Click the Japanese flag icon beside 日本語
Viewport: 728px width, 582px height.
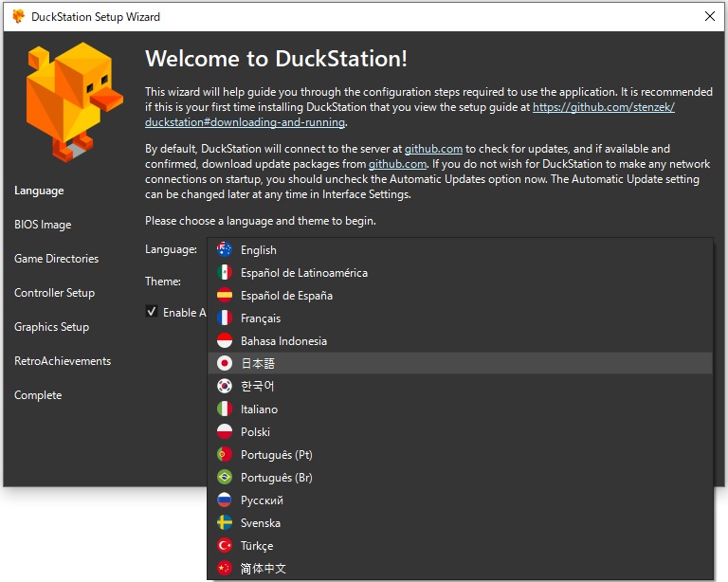click(225, 363)
